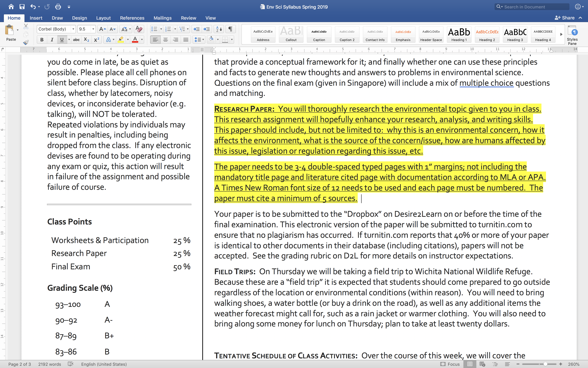Toggle Focus mode in status bar
The width and height of the screenshot is (588, 368).
450,364
